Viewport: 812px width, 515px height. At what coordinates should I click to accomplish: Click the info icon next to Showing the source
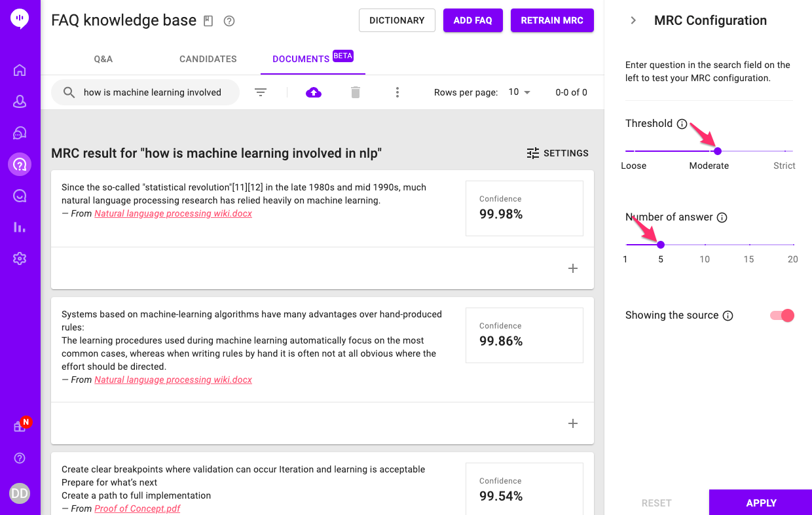728,315
